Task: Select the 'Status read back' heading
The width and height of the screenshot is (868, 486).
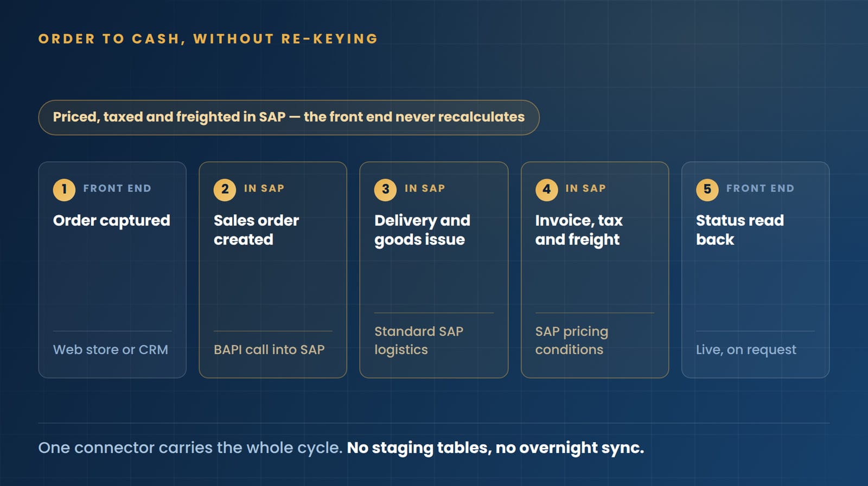Action: pyautogui.click(x=740, y=230)
